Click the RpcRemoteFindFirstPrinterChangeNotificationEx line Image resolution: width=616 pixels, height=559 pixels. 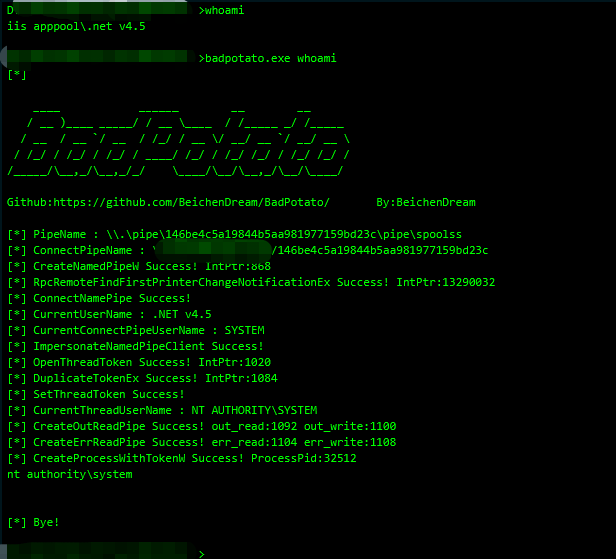coord(251,282)
